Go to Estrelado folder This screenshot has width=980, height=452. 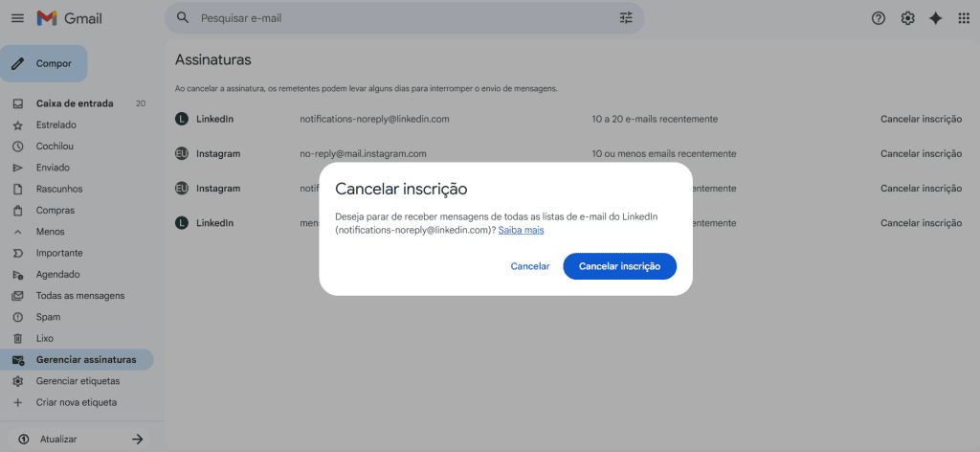(x=56, y=125)
